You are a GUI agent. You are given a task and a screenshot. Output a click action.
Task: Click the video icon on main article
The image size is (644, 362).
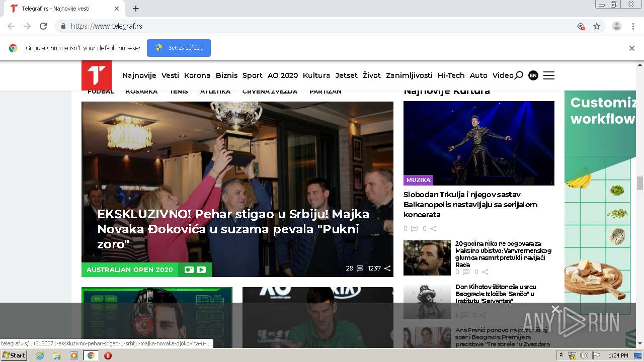[201, 269]
